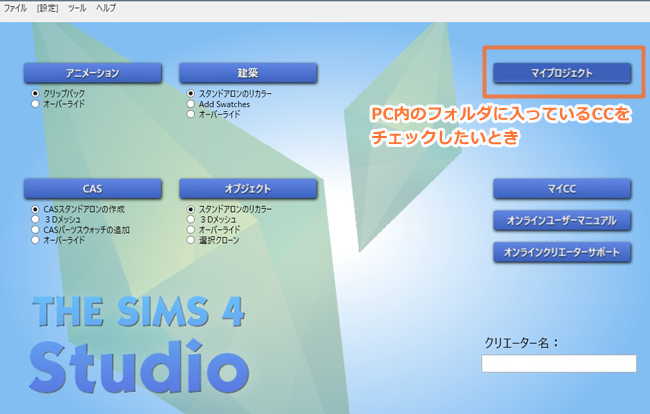The width and height of the screenshot is (650, 414).
Task: Select オーバーライド radio under CAS
Action: coord(35,240)
